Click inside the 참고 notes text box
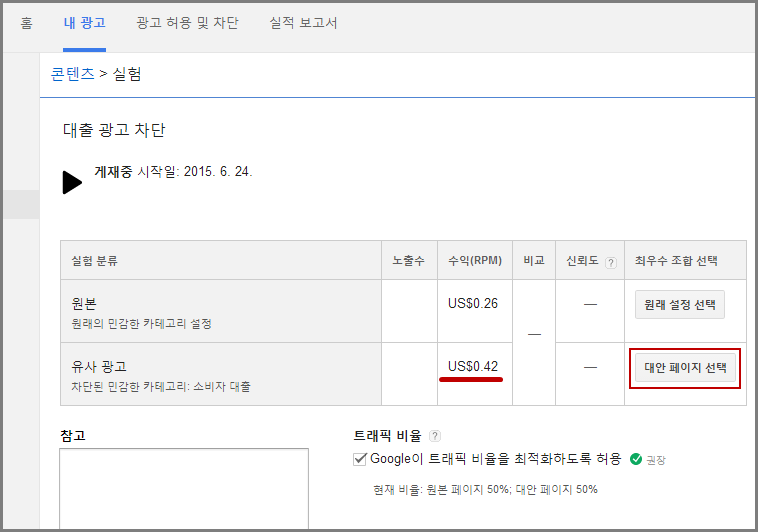 click(184, 488)
